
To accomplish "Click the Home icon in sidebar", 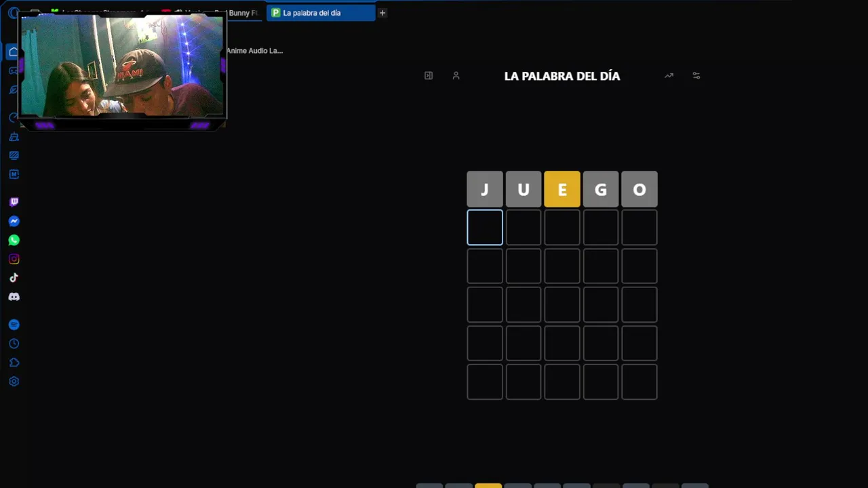I will tap(13, 52).
